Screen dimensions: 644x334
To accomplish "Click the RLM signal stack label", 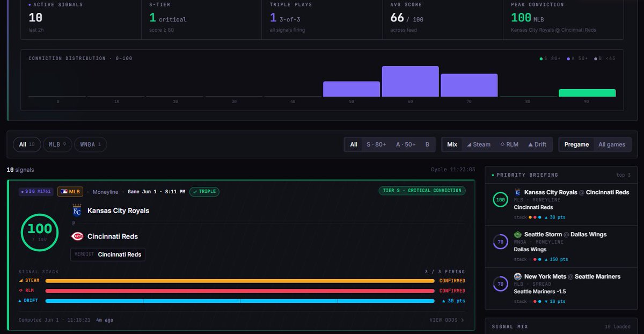I will pyautogui.click(x=26, y=291).
